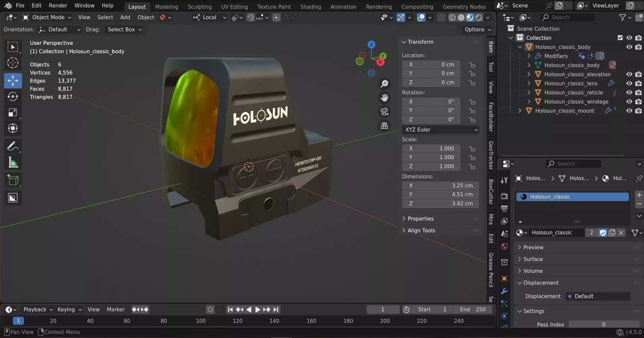Viewport: 644px width, 338px height.
Task: Open the Local transform orientation dropdown
Action: coord(209,18)
